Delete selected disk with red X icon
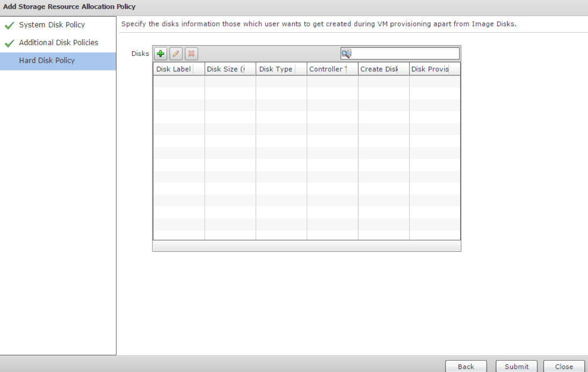The width and height of the screenshot is (588, 372). pyautogui.click(x=191, y=54)
